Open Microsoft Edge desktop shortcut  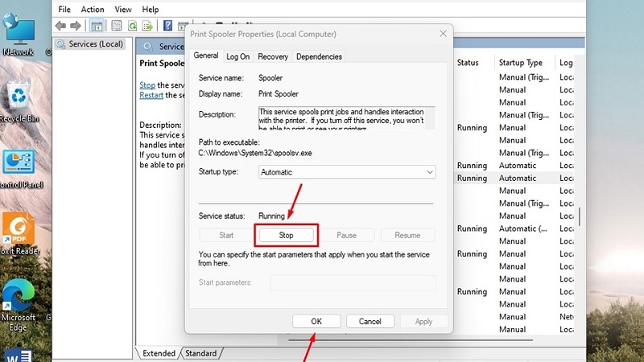coord(18,306)
